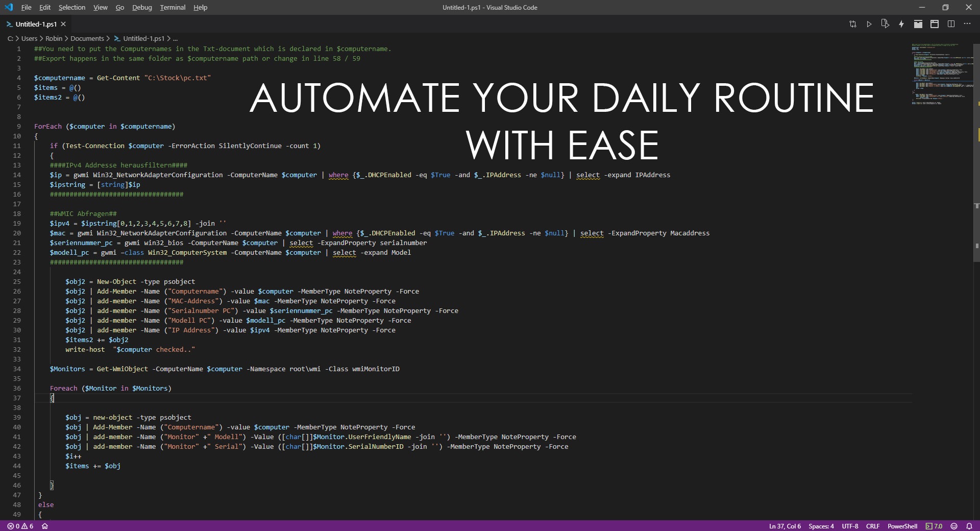This screenshot has width=980, height=531.
Task: Open the Edit menu
Action: [x=45, y=7]
